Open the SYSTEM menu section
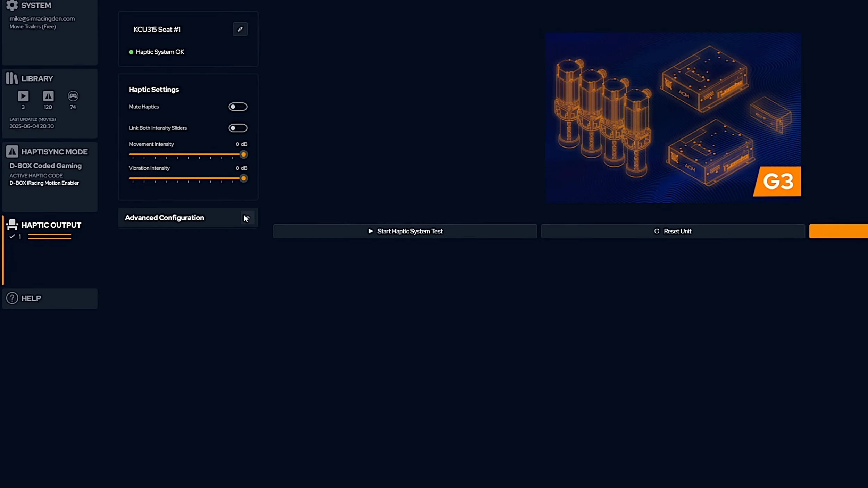The width and height of the screenshot is (868, 488). coord(50,32)
